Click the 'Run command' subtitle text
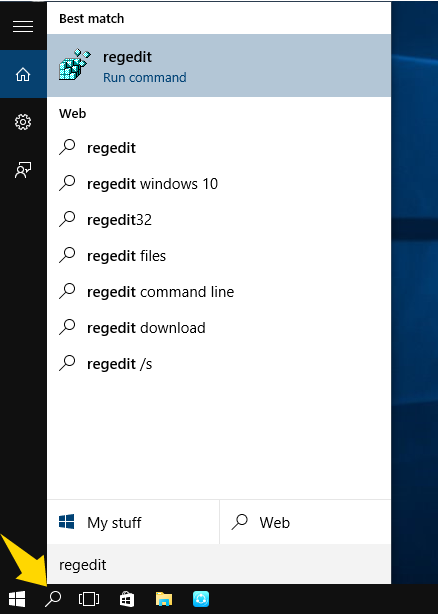The height and width of the screenshot is (614, 439). pos(145,78)
